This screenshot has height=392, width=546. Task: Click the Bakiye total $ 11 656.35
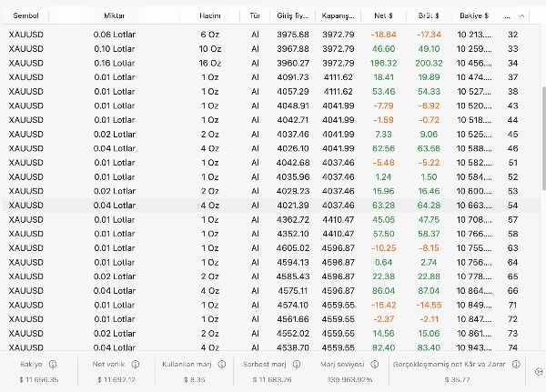point(39,380)
